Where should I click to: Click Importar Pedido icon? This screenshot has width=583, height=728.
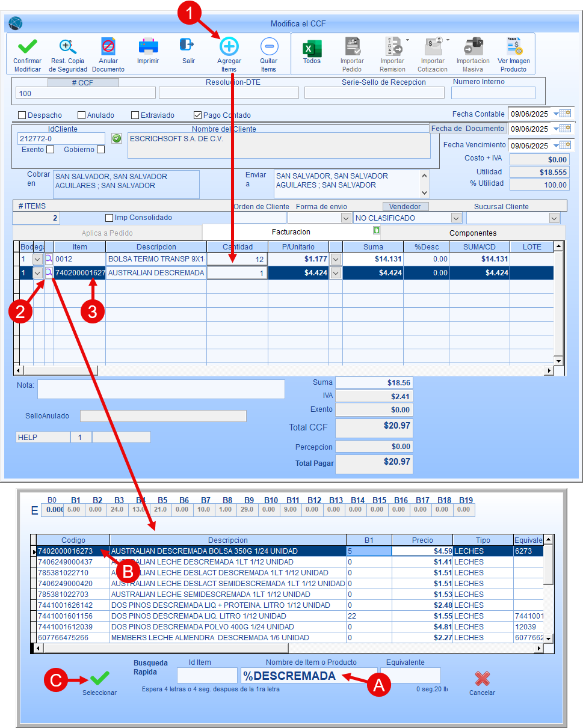tap(353, 47)
